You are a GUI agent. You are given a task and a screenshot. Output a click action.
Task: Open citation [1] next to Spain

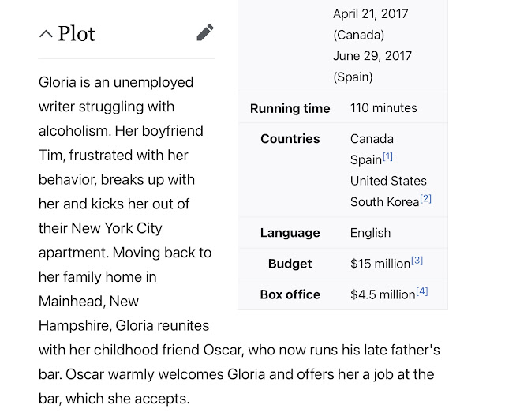387,156
